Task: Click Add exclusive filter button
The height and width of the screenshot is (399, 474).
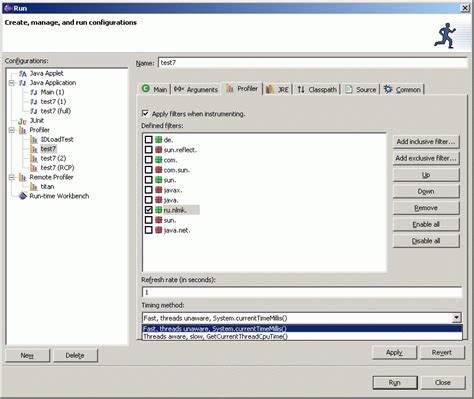Action: click(x=426, y=158)
